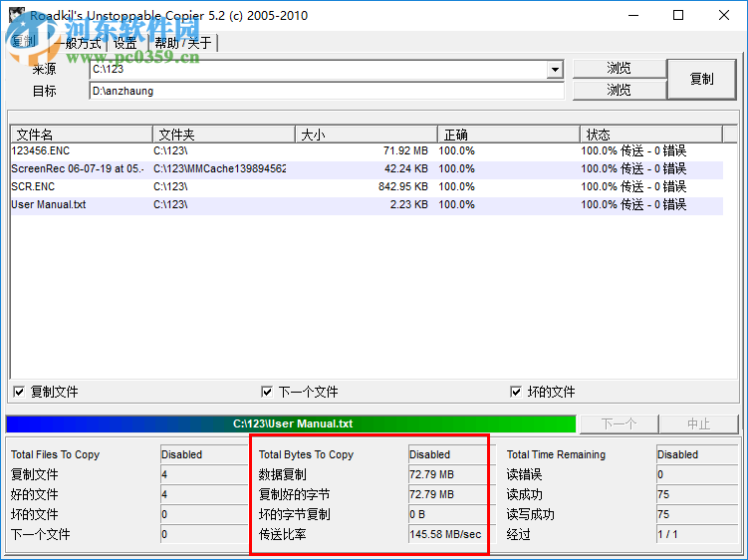Open the 帮助 / 关于 tab
The height and width of the screenshot is (560, 748).
pyautogui.click(x=183, y=43)
